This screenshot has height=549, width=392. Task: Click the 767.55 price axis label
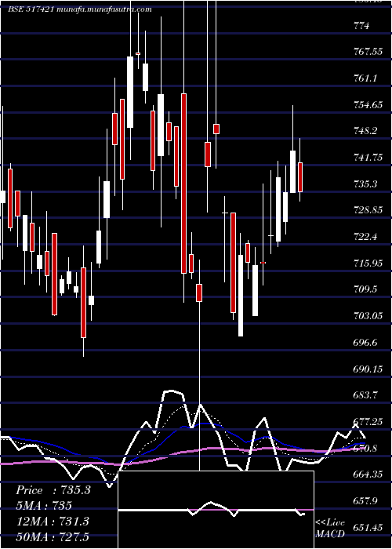pyautogui.click(x=368, y=52)
